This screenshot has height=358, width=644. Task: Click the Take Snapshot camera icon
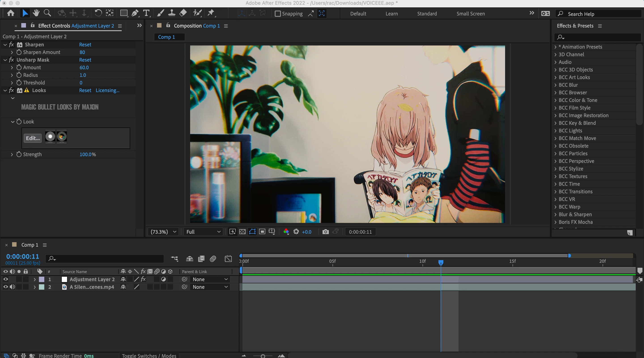(x=325, y=232)
